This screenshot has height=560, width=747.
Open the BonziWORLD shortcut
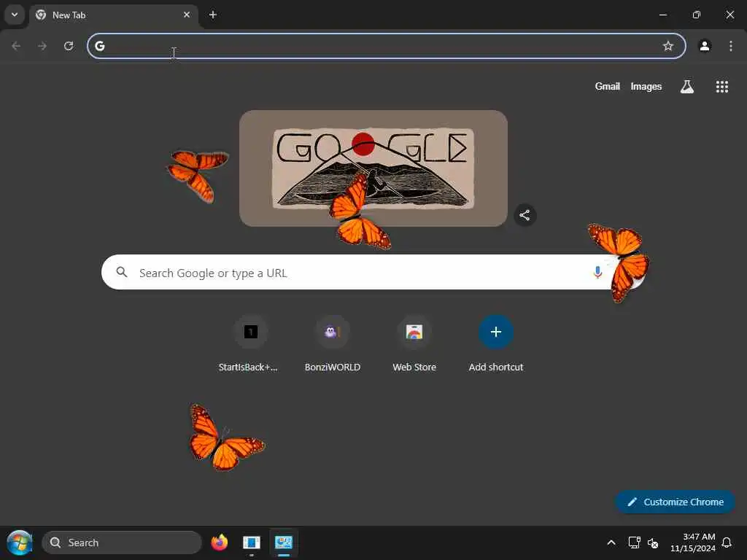[333, 343]
